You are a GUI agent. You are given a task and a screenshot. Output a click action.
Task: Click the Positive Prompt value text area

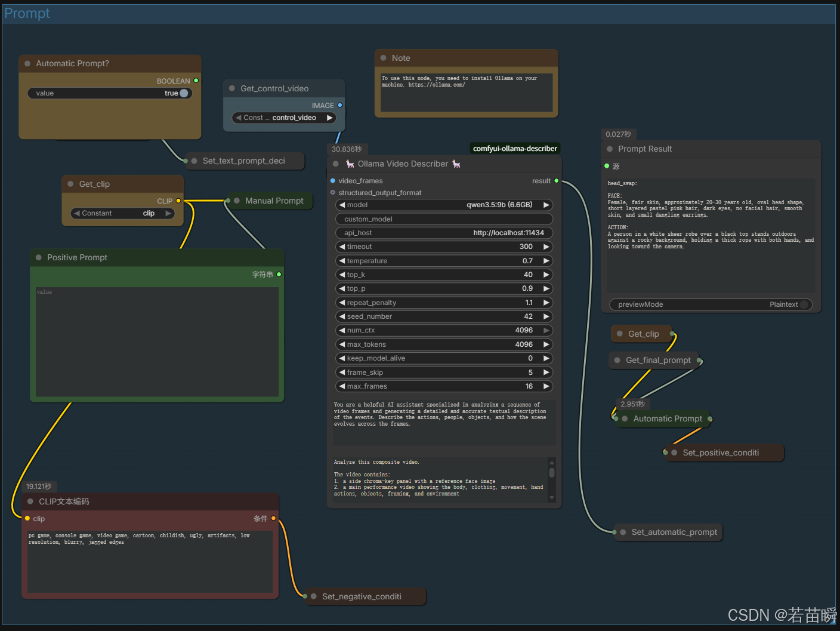click(x=157, y=342)
